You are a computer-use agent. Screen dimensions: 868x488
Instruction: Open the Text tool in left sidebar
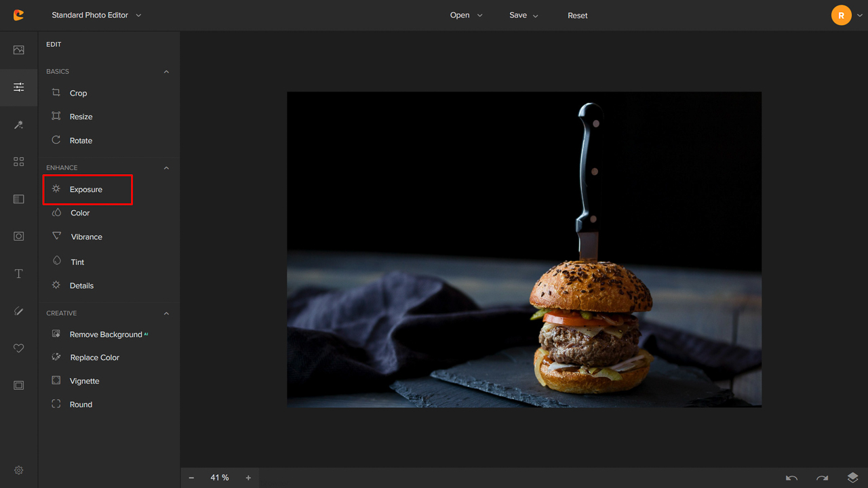coord(18,274)
